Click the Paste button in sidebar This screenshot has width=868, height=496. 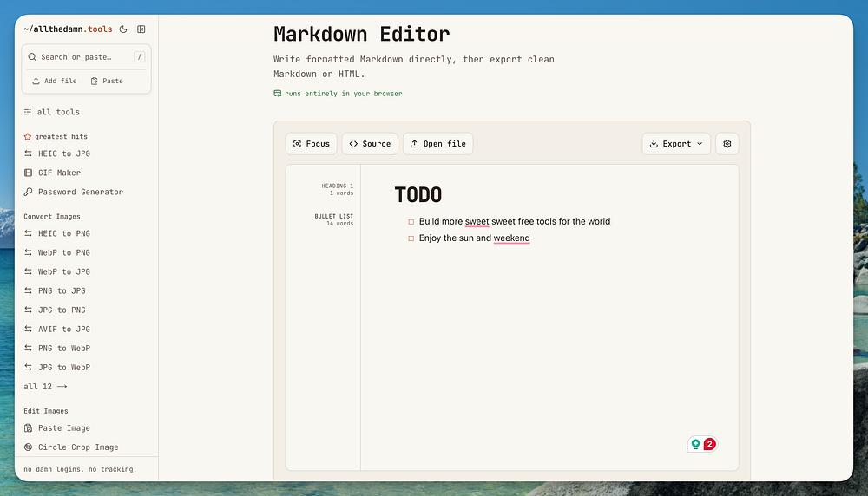(107, 81)
